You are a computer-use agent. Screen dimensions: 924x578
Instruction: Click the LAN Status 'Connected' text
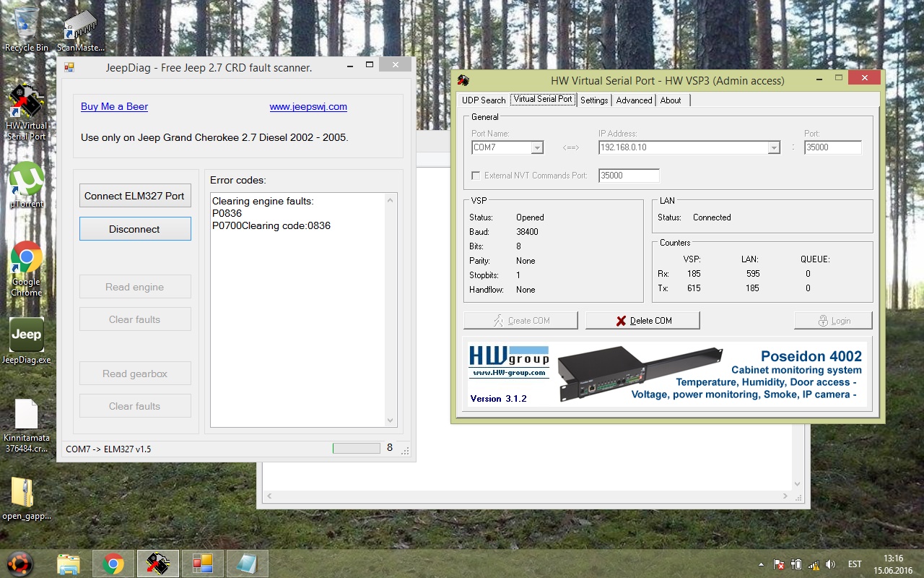click(712, 217)
